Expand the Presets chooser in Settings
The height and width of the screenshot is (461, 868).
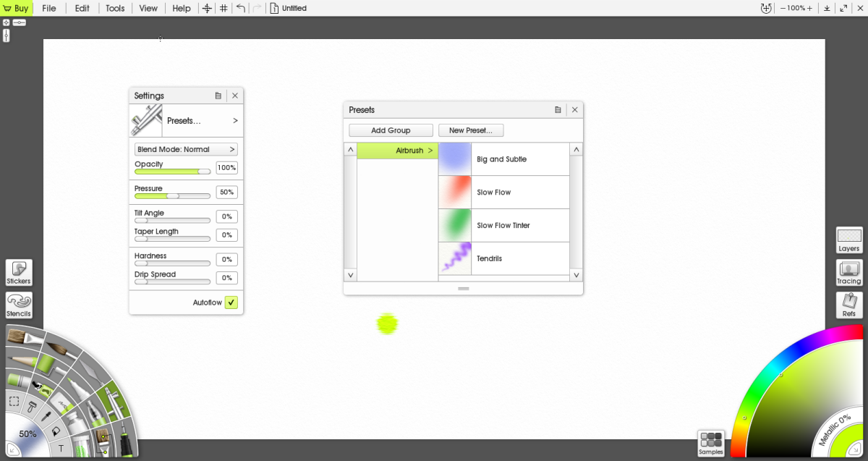[203, 121]
